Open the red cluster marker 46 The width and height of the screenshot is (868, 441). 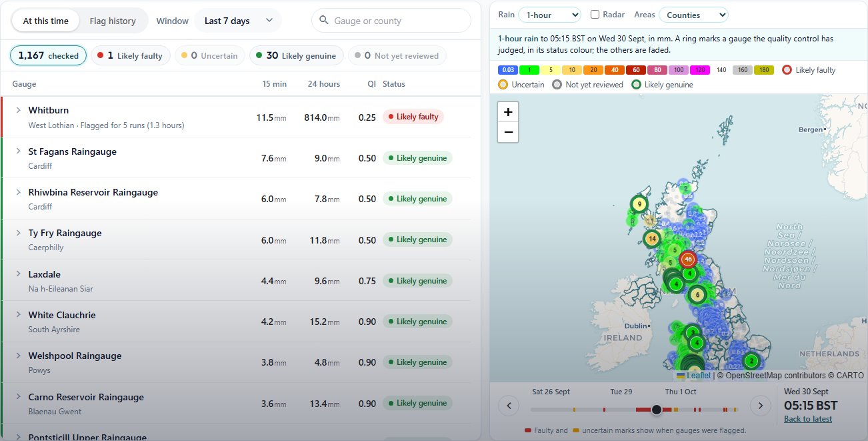click(688, 259)
